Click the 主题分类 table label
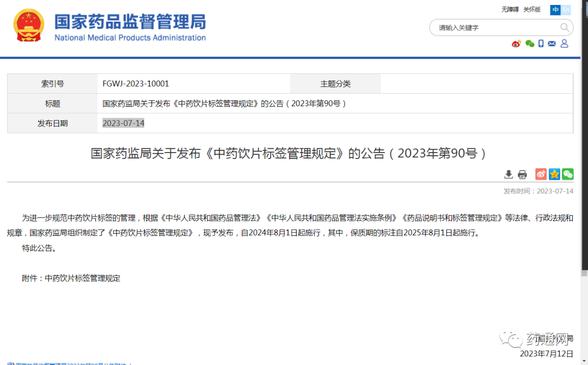 click(335, 84)
